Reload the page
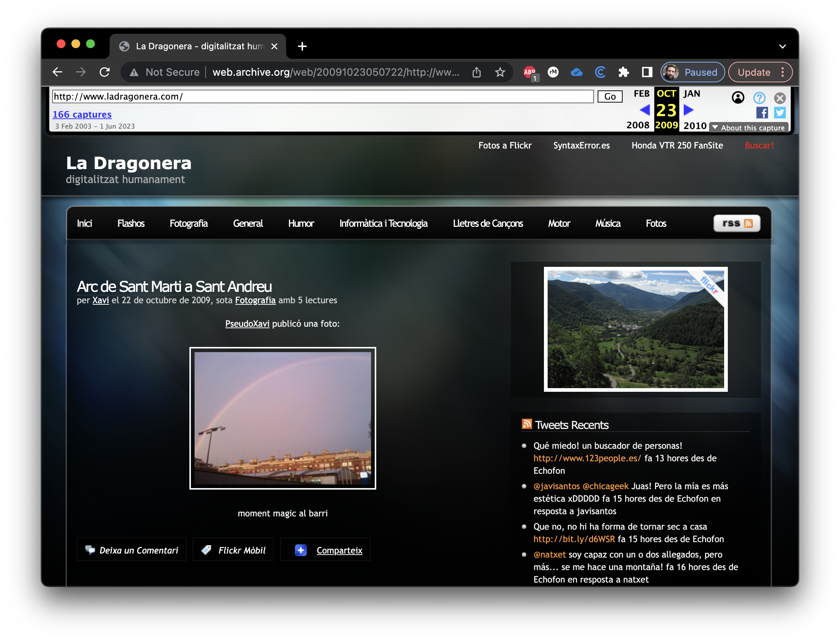The image size is (840, 641). [104, 72]
